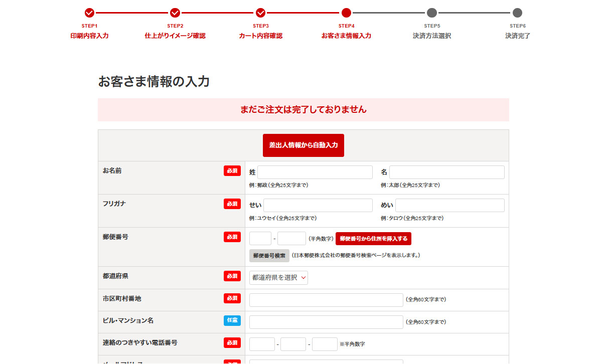Select the first three-digit postal code box

260,239
